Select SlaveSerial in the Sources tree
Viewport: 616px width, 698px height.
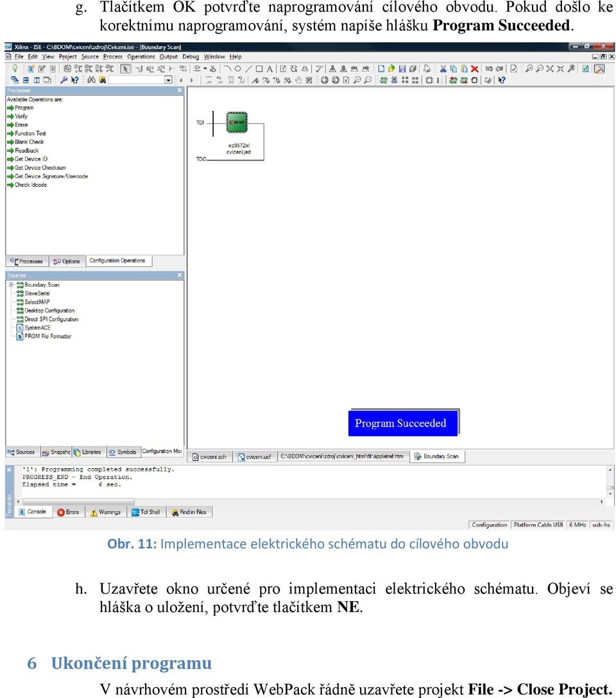[x=33, y=293]
